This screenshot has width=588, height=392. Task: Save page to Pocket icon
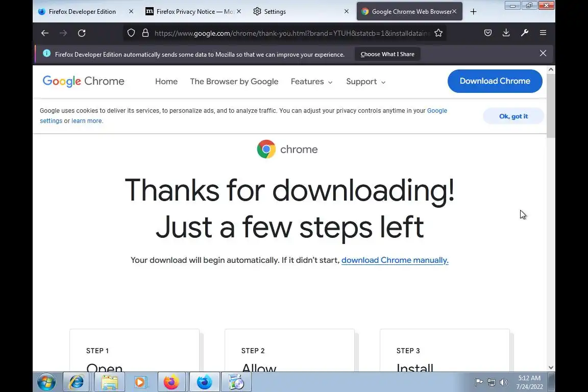point(488,33)
